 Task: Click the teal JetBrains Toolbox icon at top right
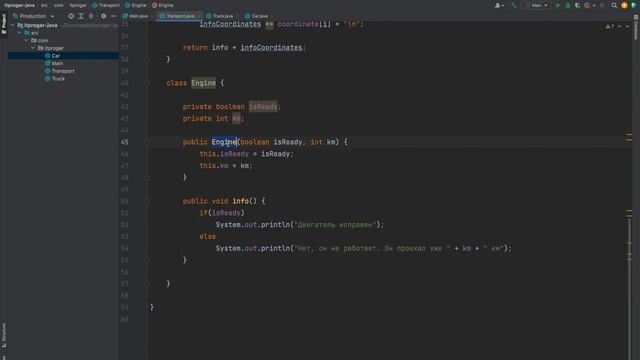pyautogui.click(x=634, y=5)
